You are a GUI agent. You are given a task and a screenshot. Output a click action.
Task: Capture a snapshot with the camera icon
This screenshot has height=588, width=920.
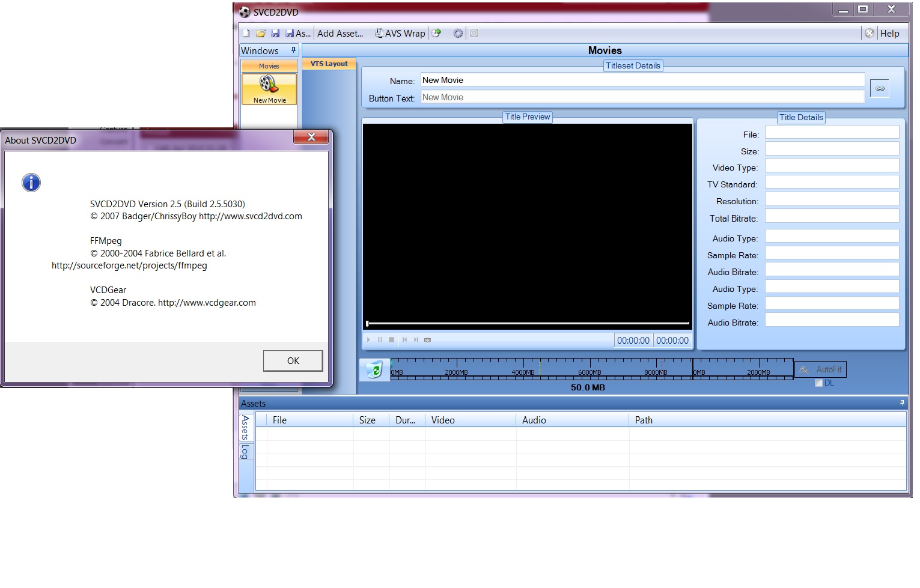point(428,340)
